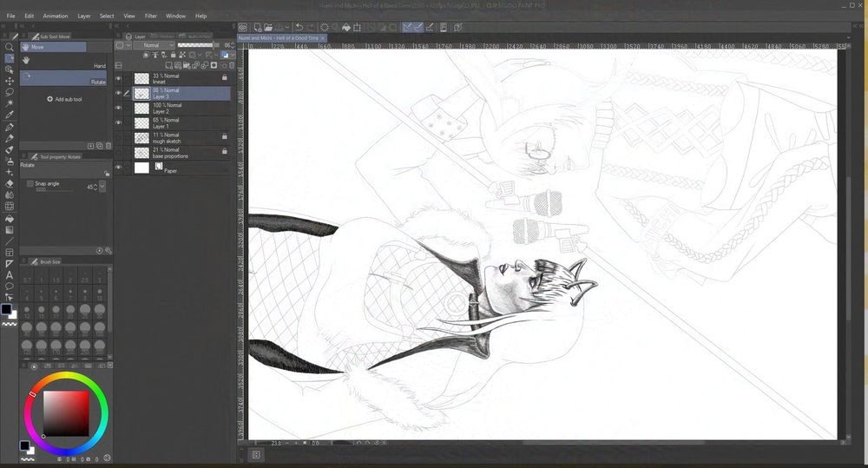Click the color wheel saturation square

(x=66, y=413)
